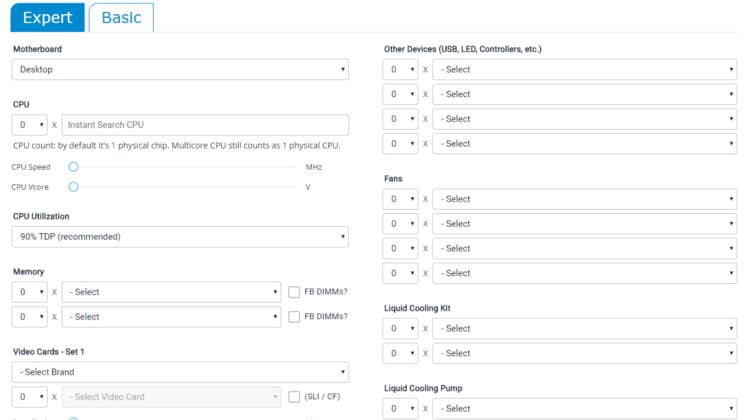
Task: Enable the SLI / CF checkbox
Action: pos(294,397)
